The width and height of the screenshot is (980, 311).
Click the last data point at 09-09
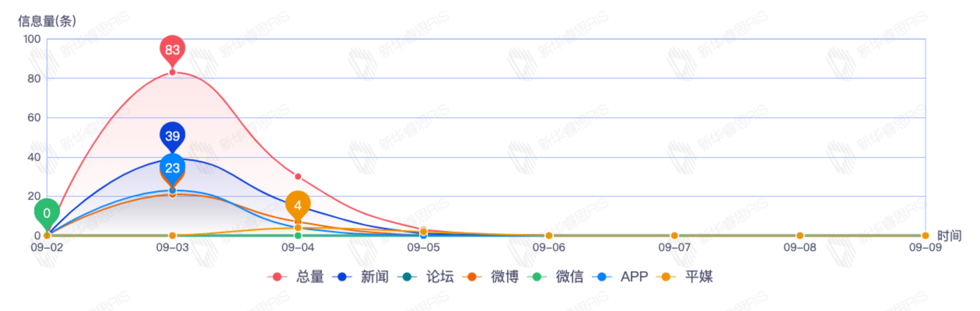[x=925, y=236]
